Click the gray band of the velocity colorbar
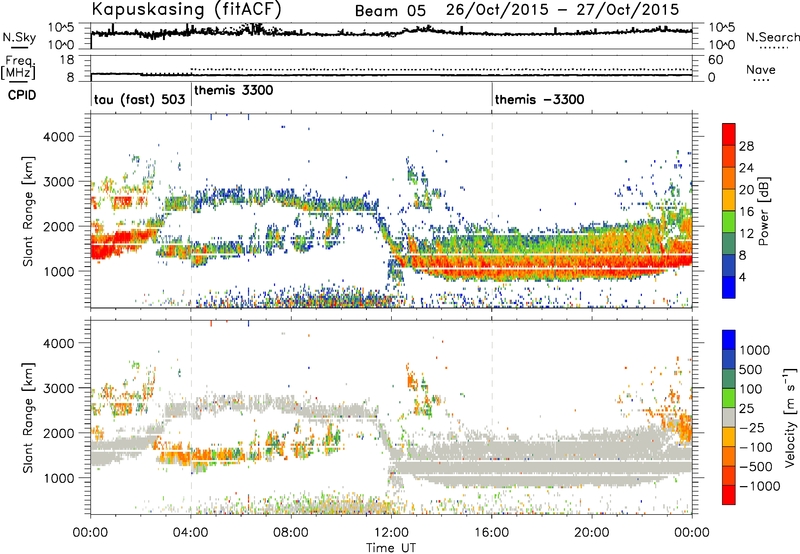 coord(729,417)
